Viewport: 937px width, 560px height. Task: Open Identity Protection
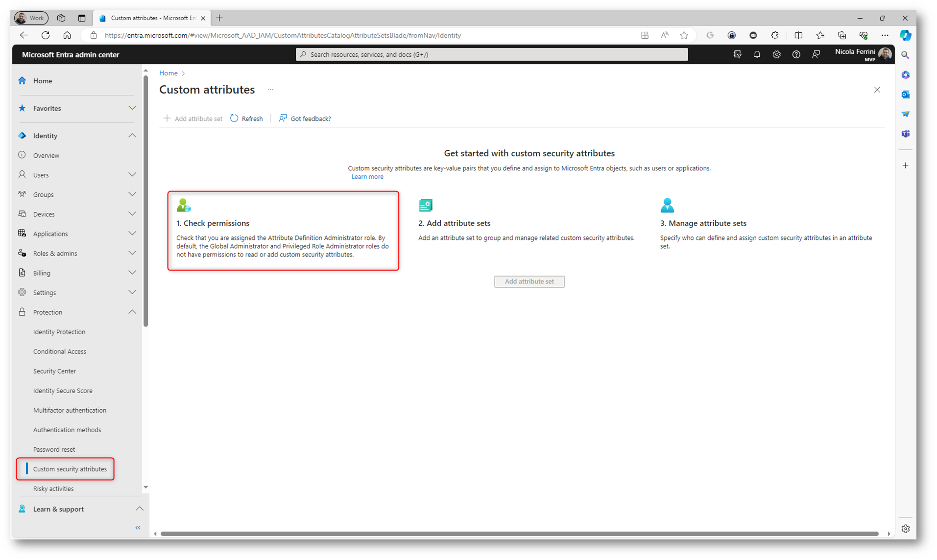59,332
